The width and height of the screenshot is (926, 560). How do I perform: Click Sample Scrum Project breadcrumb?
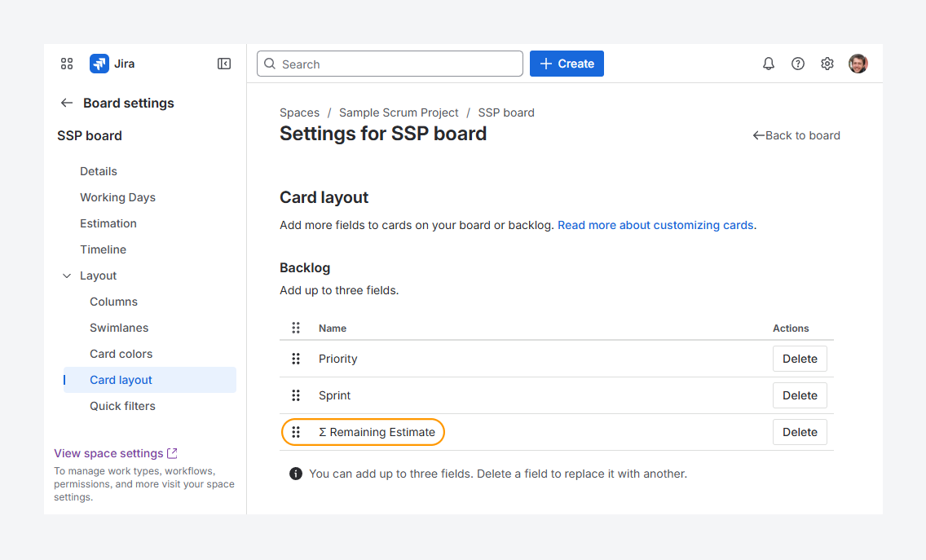[399, 112]
